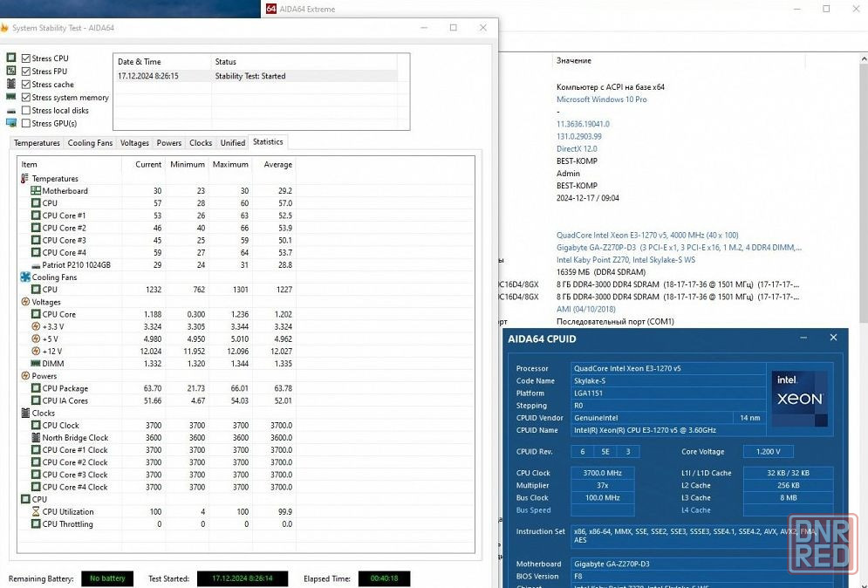Screen dimensions: 868x588
Task: Enable the Stress local disks option
Action: (26, 110)
